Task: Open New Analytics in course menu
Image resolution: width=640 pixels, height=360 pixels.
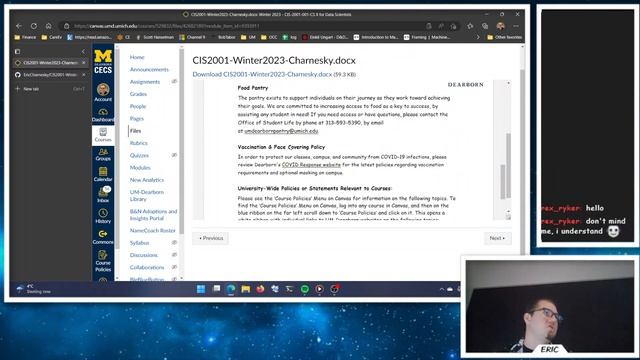Action: click(x=147, y=180)
